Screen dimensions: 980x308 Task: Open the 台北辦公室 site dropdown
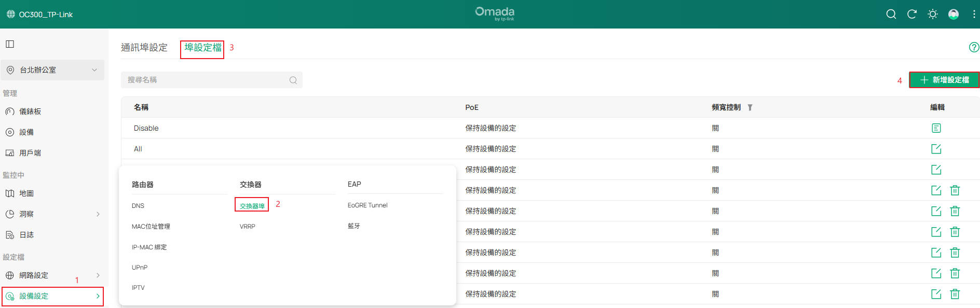(x=52, y=70)
